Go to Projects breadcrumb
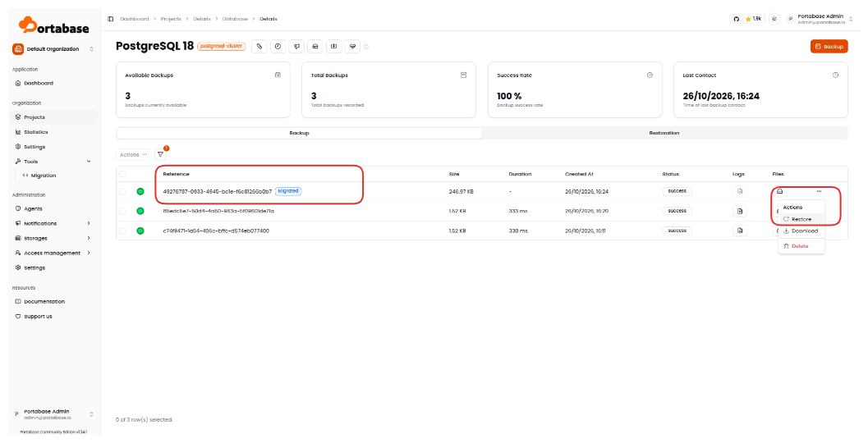 [171, 19]
